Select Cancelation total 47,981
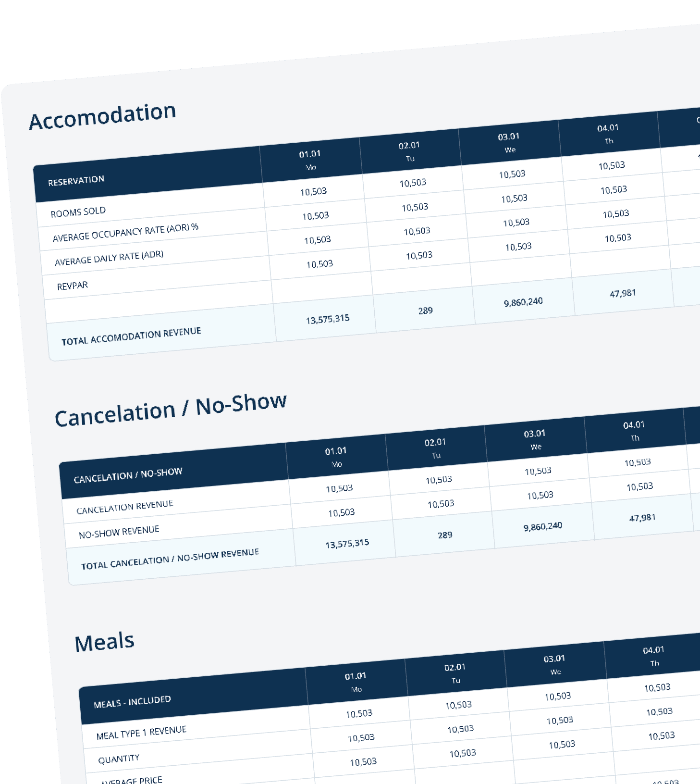This screenshot has width=700, height=784. [x=642, y=518]
